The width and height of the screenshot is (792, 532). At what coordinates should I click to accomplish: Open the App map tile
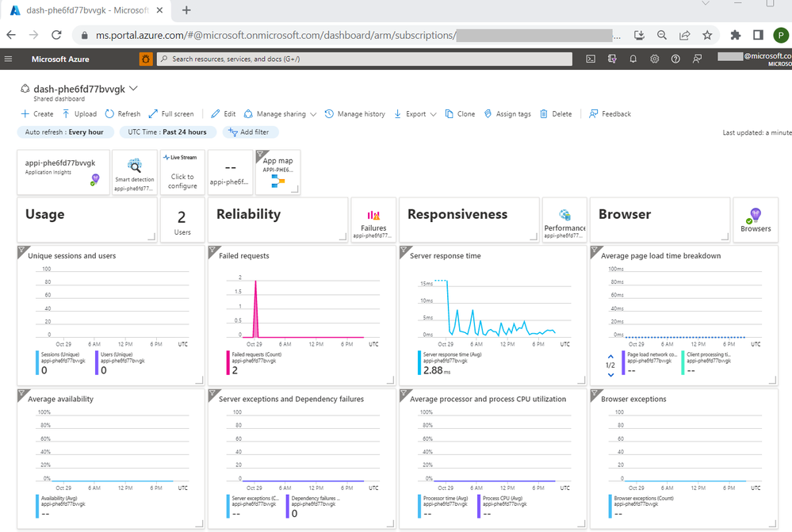click(x=277, y=172)
